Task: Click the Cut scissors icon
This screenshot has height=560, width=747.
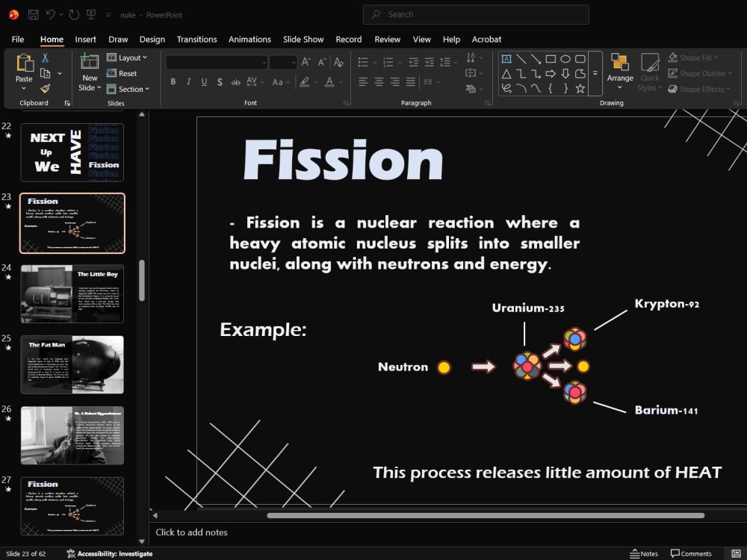Action: (x=46, y=58)
